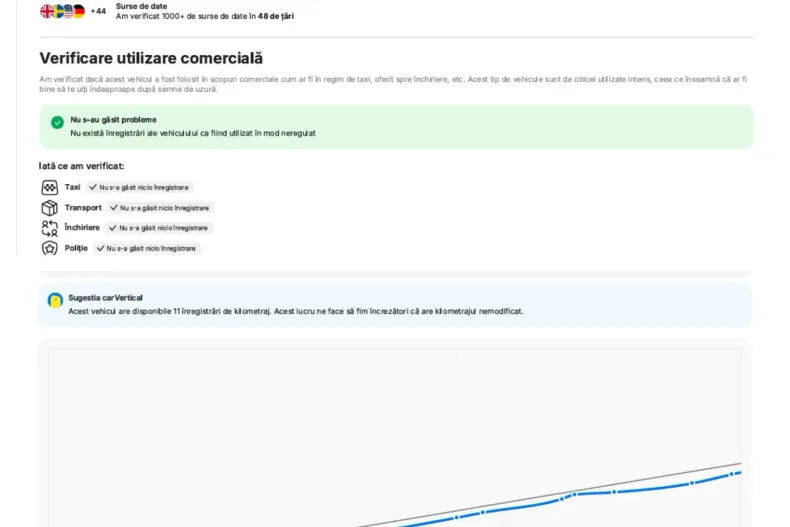The image size is (790, 527).
Task: Click the green checkmark success icon
Action: (57, 122)
